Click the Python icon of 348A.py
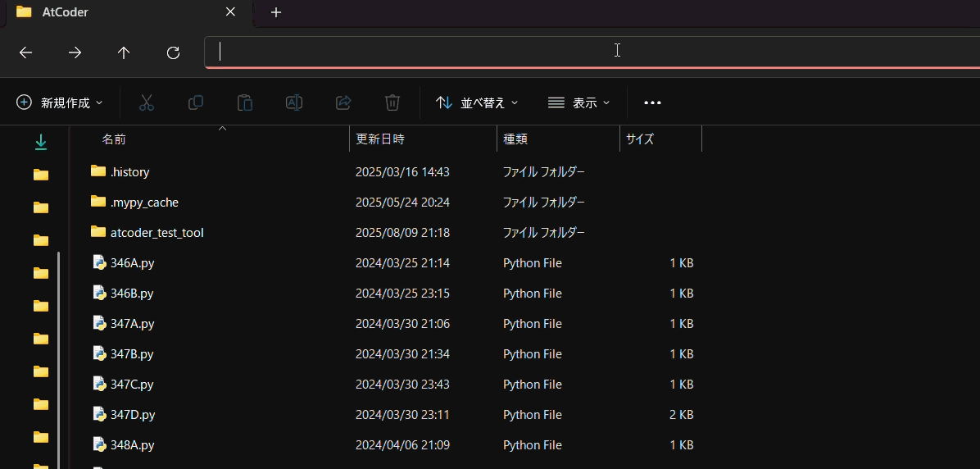980x469 pixels. pyautogui.click(x=99, y=444)
